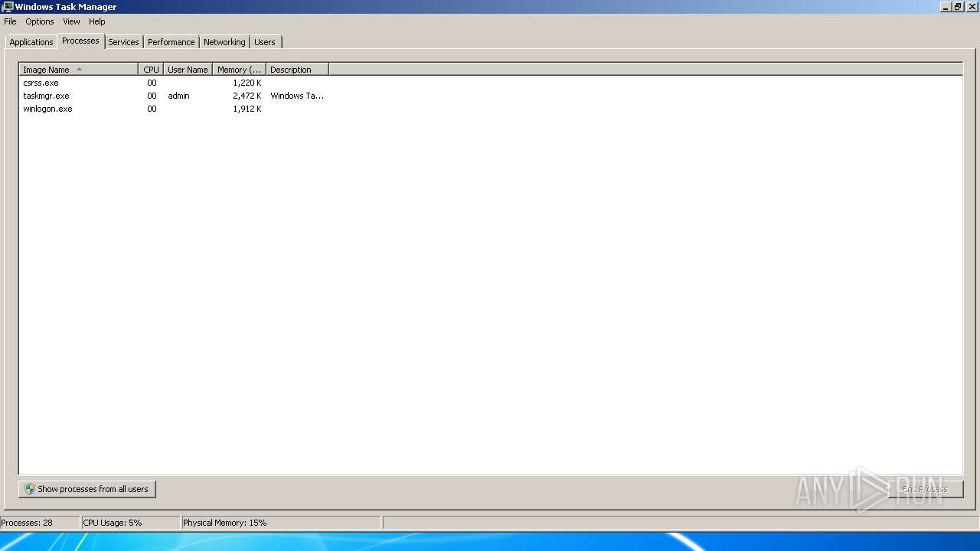Click the shield icon on Show processes button

coord(30,489)
